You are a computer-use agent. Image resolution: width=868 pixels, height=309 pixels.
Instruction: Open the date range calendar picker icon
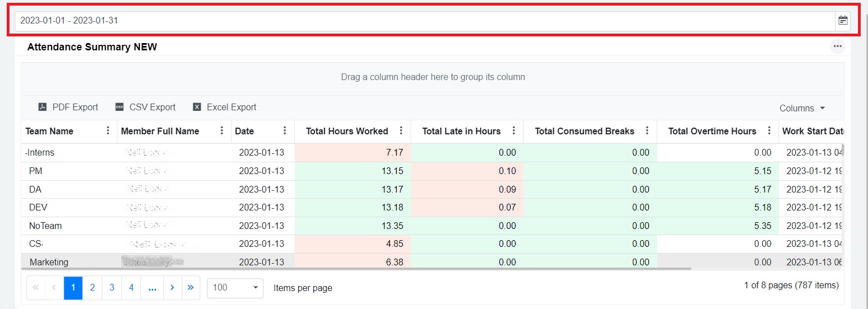click(843, 21)
